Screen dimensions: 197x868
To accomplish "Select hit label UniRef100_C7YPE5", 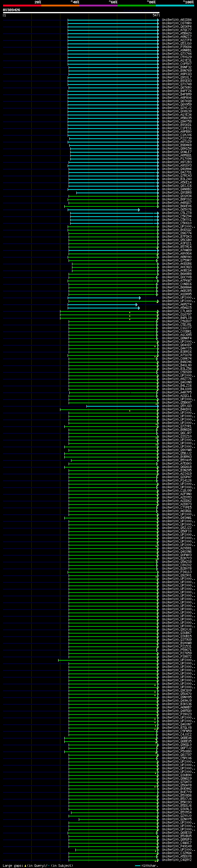I will 176,508.
